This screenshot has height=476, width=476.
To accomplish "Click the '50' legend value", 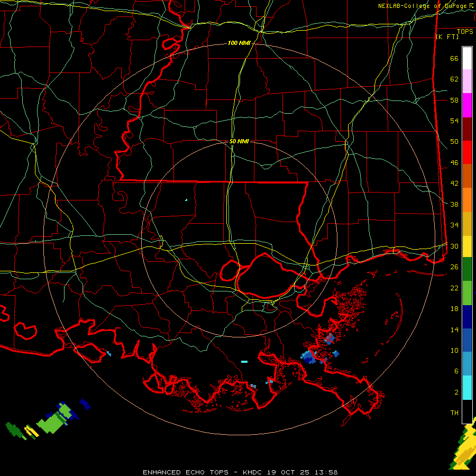I will click(x=454, y=142).
